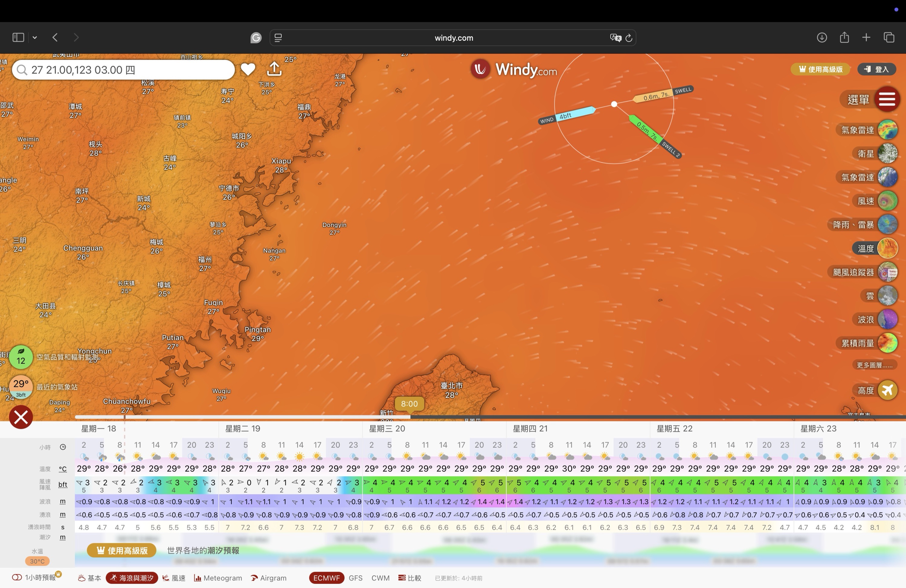The width and height of the screenshot is (906, 588).
Task: Click the share location upload icon
Action: 274,69
